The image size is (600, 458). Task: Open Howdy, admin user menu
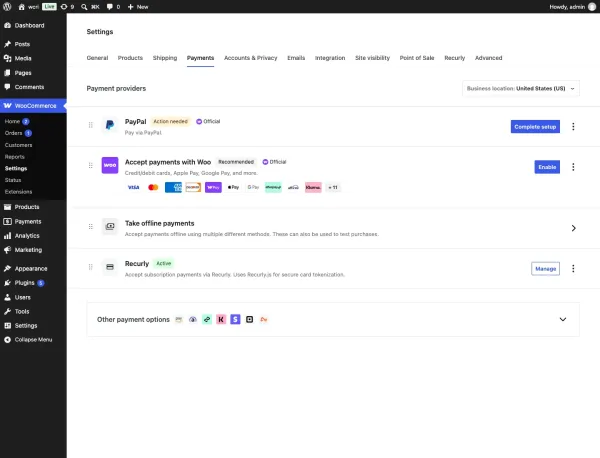[572, 7]
